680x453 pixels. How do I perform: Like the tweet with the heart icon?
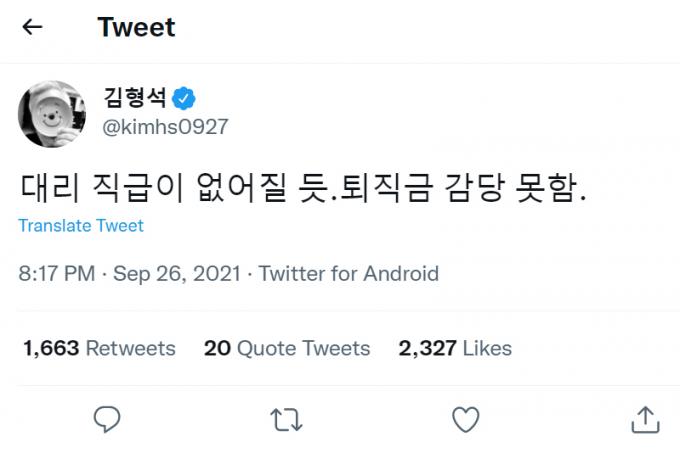[465, 419]
